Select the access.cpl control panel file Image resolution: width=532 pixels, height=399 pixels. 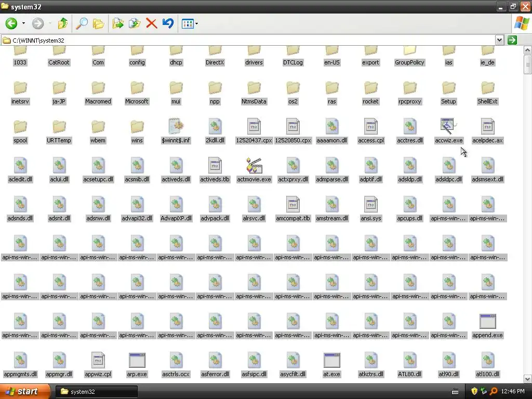pyautogui.click(x=371, y=131)
